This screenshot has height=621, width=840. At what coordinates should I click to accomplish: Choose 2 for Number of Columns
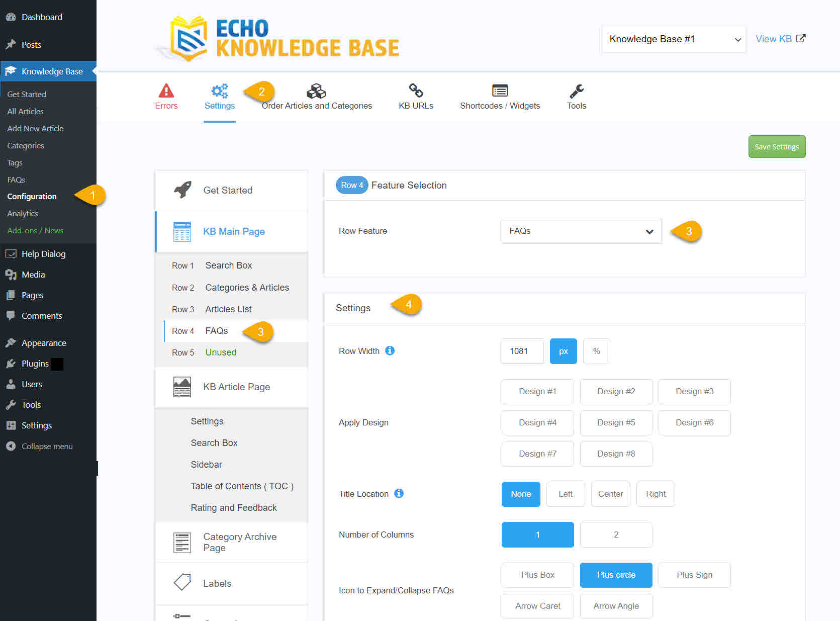pos(616,535)
